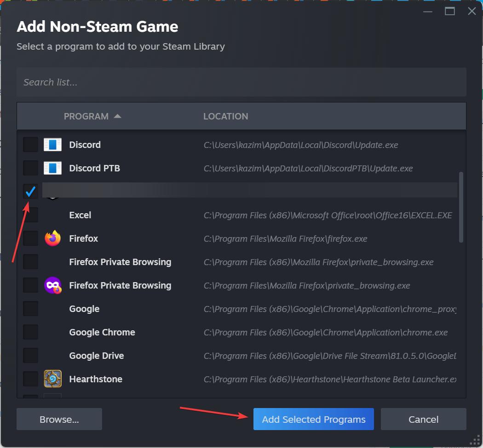
Task: Click the Browse... button
Action: (59, 419)
